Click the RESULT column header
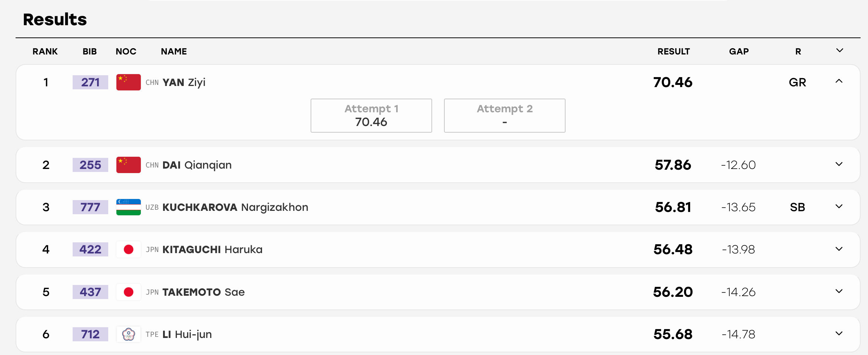Image resolution: width=868 pixels, height=355 pixels. [x=673, y=52]
